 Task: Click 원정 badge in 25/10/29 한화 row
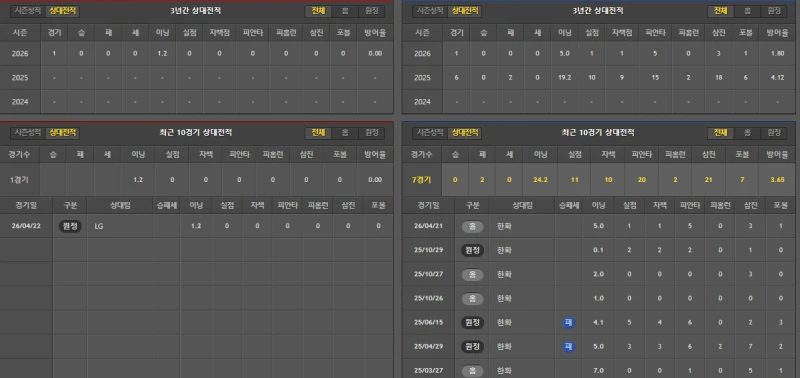click(472, 250)
